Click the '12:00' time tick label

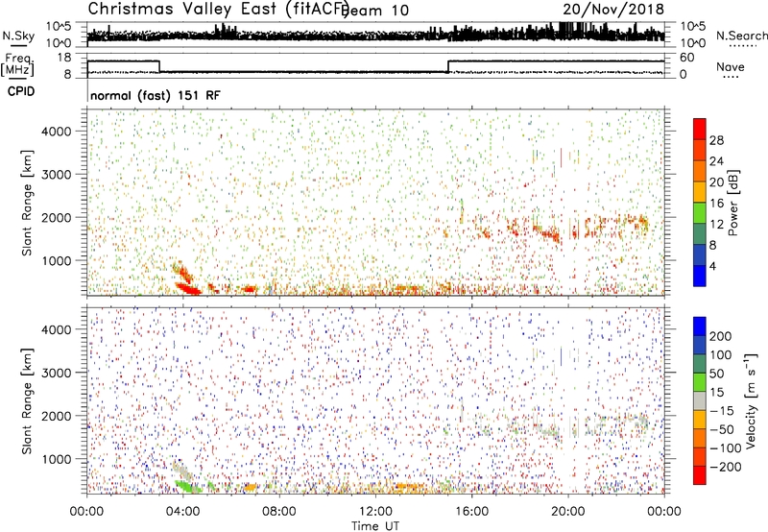(x=375, y=512)
